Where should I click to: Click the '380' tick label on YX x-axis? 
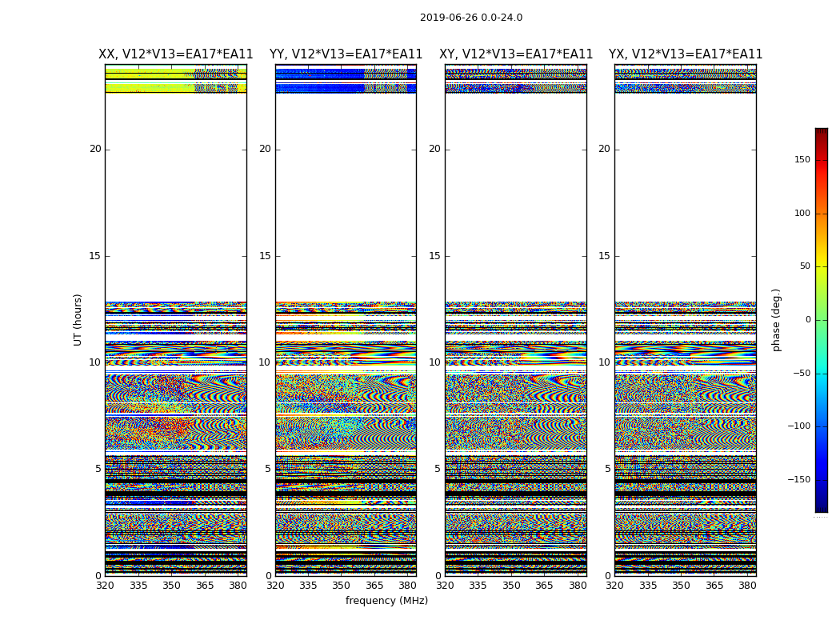pyautogui.click(x=747, y=586)
